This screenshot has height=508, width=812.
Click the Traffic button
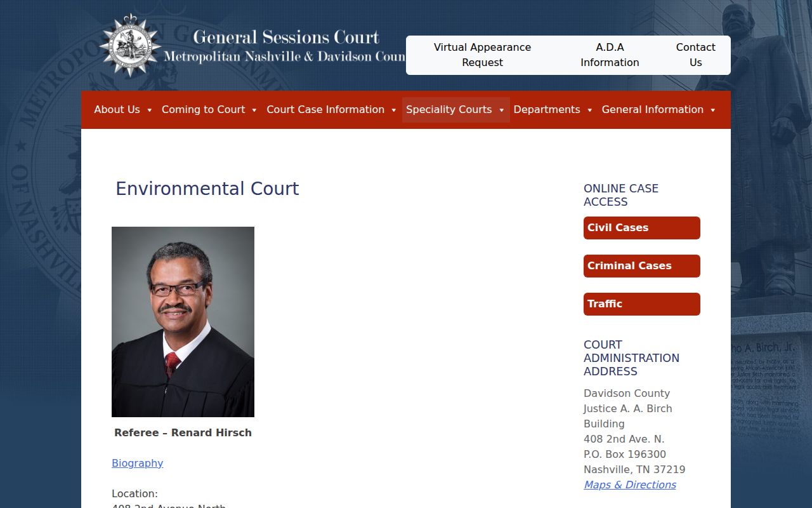(642, 304)
